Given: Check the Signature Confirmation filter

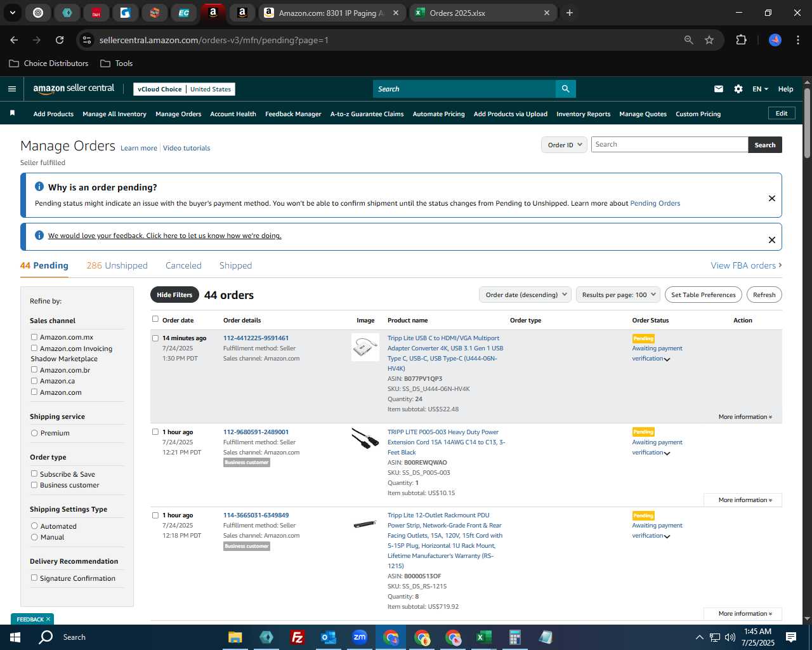Looking at the screenshot, I should coord(34,578).
